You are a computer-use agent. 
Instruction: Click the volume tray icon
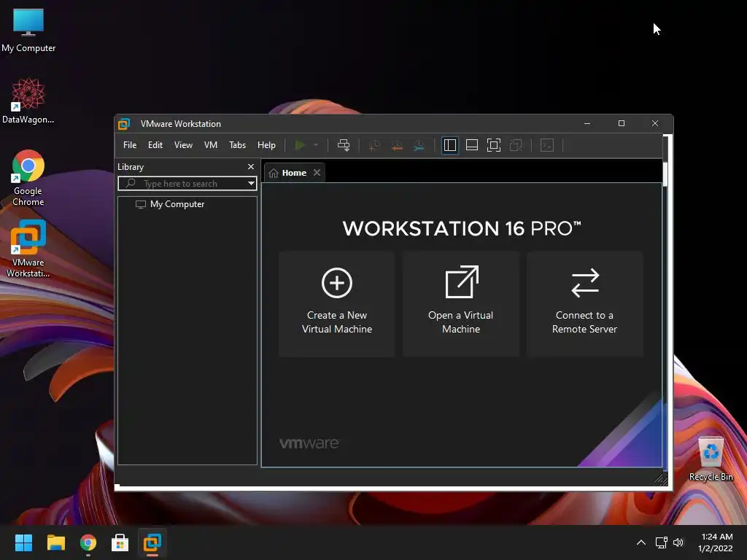click(678, 542)
